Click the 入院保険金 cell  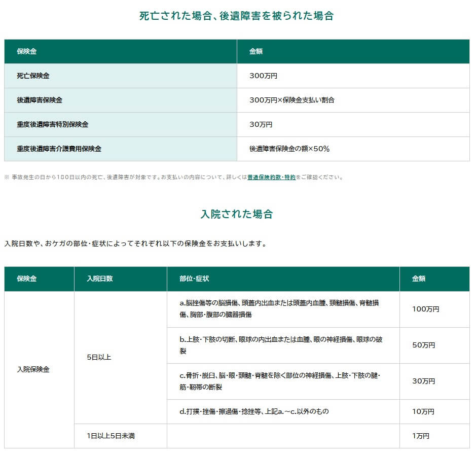point(33,369)
